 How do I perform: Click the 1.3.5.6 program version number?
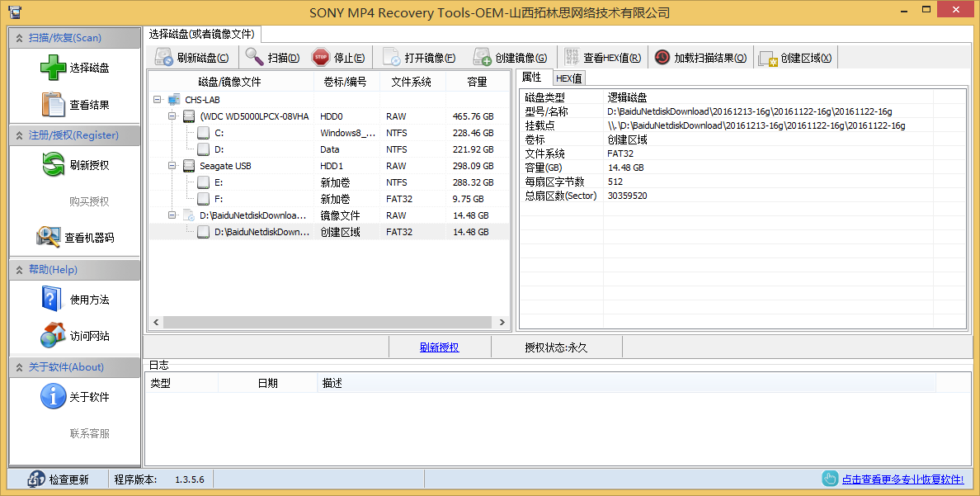[190, 479]
